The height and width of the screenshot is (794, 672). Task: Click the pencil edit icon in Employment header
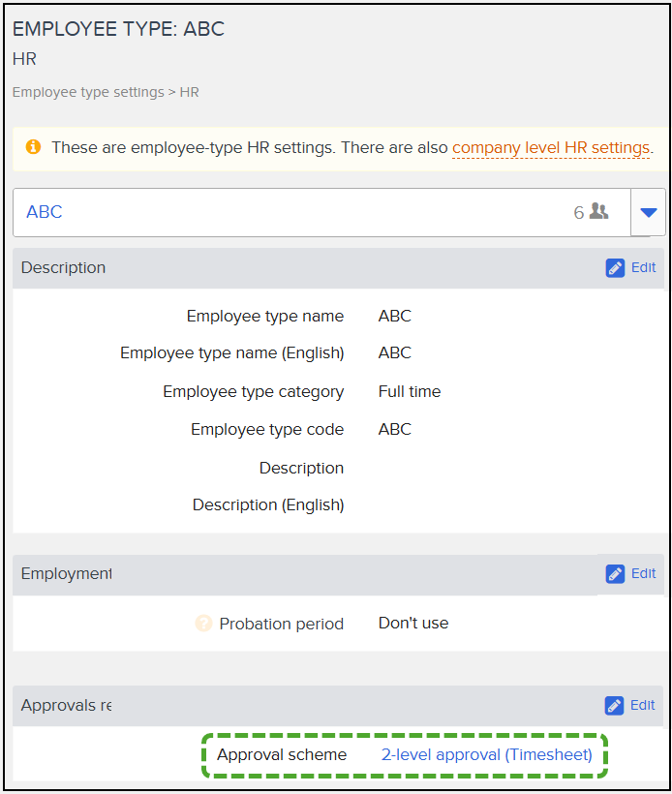pyautogui.click(x=615, y=574)
